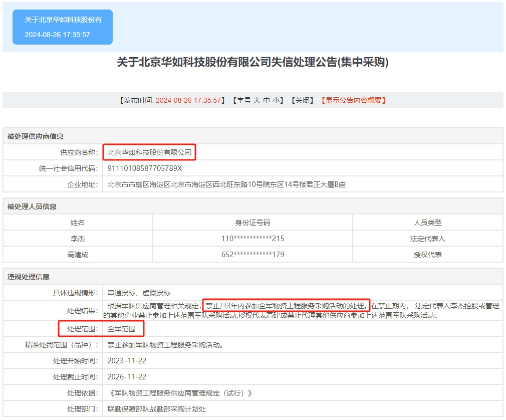The image size is (506, 420).
Task: Set font size to 大
Action: tap(257, 100)
